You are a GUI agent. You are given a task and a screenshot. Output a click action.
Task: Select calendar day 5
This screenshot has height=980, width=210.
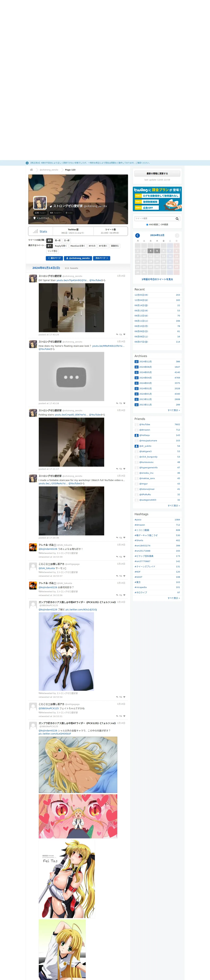coord(157,251)
